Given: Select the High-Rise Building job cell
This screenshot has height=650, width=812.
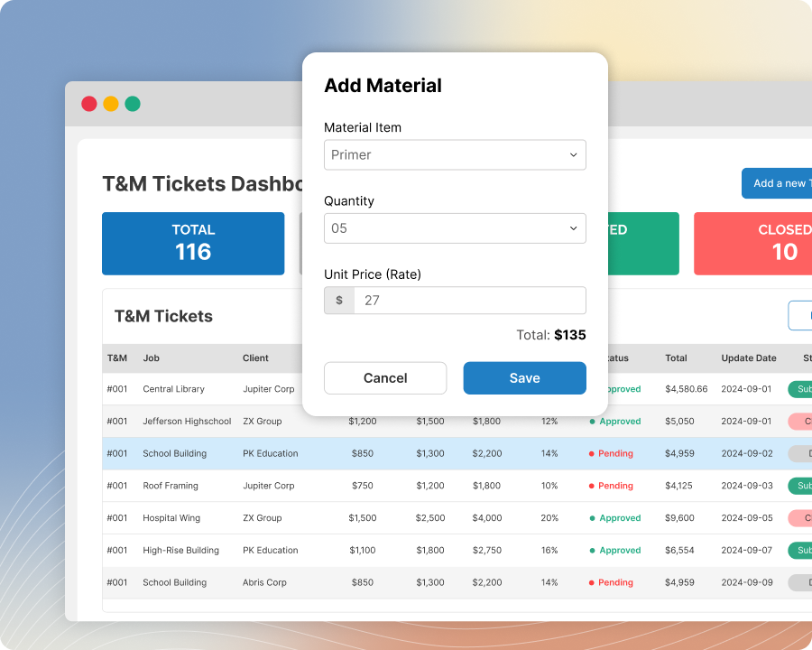Looking at the screenshot, I should (x=180, y=550).
